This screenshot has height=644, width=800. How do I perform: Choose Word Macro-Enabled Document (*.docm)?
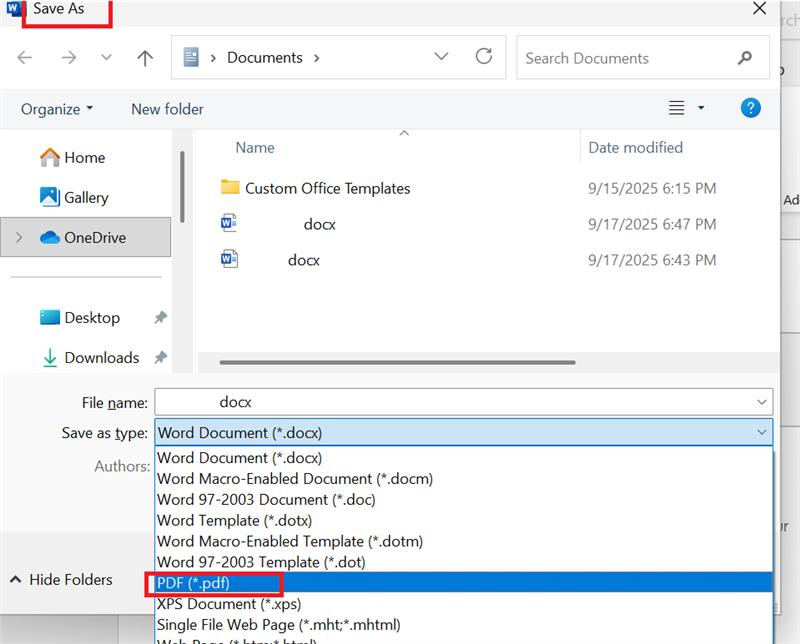[464, 479]
